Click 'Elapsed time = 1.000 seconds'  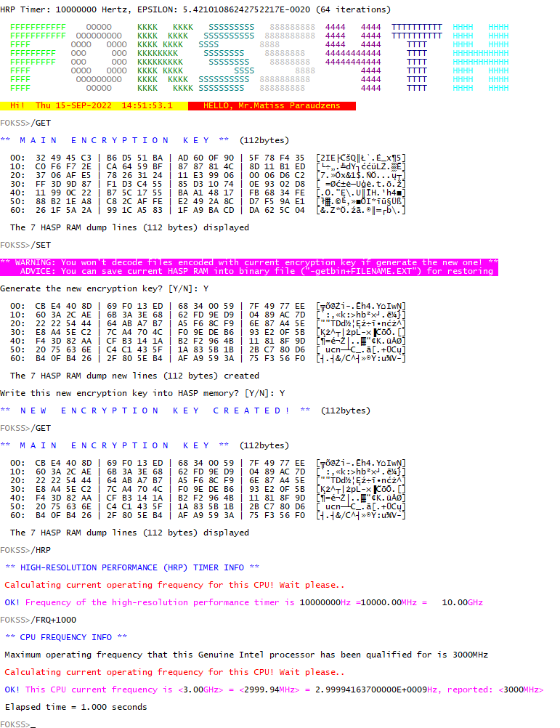76,707
